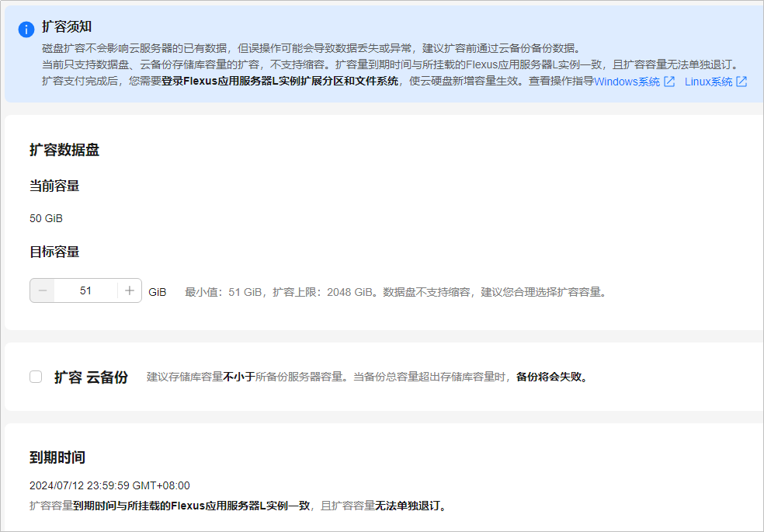Click the expiry time 2024/07/12 23:59:59 GMT+08:00
764x532 pixels.
point(109,485)
